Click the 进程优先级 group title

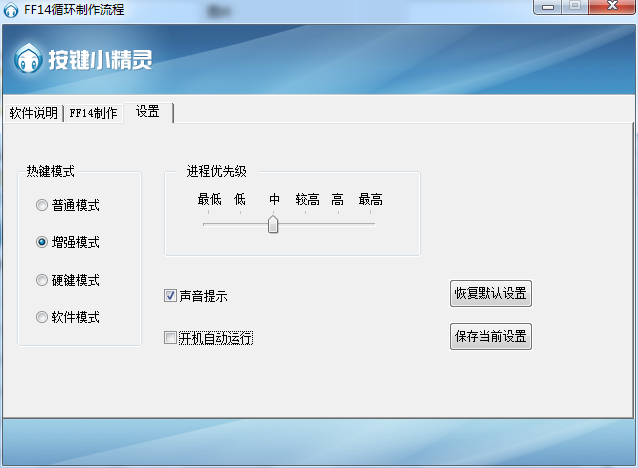pyautogui.click(x=216, y=171)
